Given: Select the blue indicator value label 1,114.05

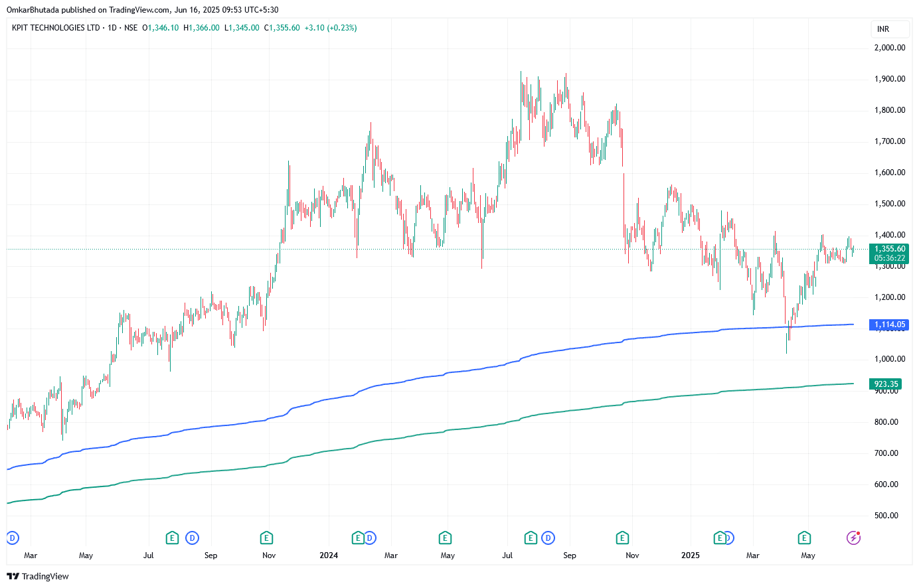Looking at the screenshot, I should coord(889,325).
